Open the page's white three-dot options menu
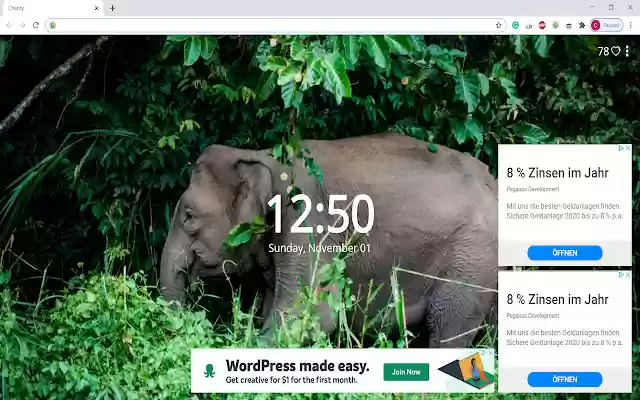Image resolution: width=640 pixels, height=400 pixels. point(627,51)
